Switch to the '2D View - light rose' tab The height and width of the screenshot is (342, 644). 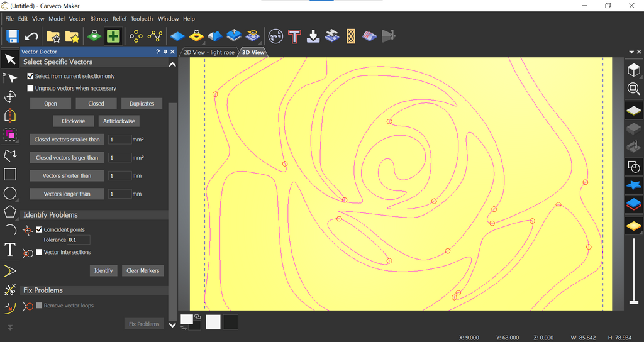209,52
